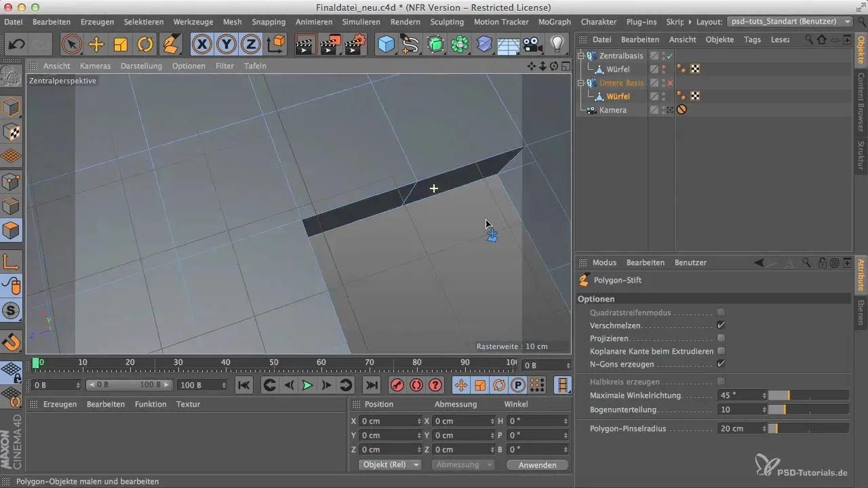The height and width of the screenshot is (488, 868).
Task: Click the Enable Axis tool icon
Action: (x=11, y=262)
